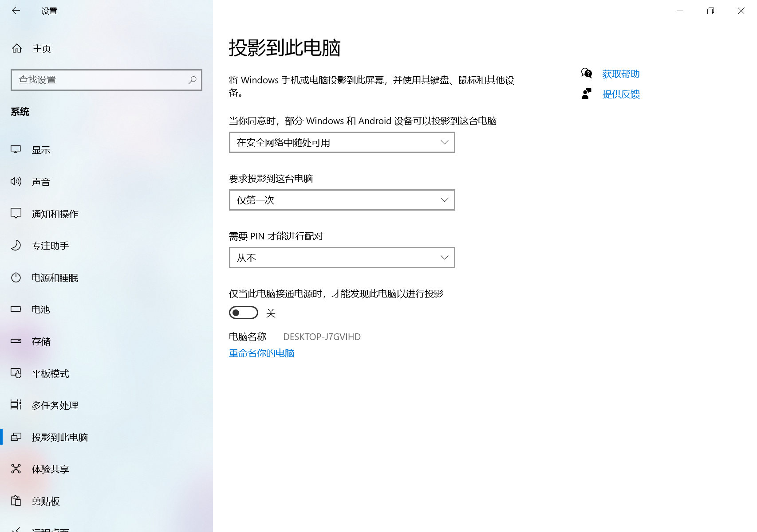Open the 体验共享 settings

click(50, 469)
